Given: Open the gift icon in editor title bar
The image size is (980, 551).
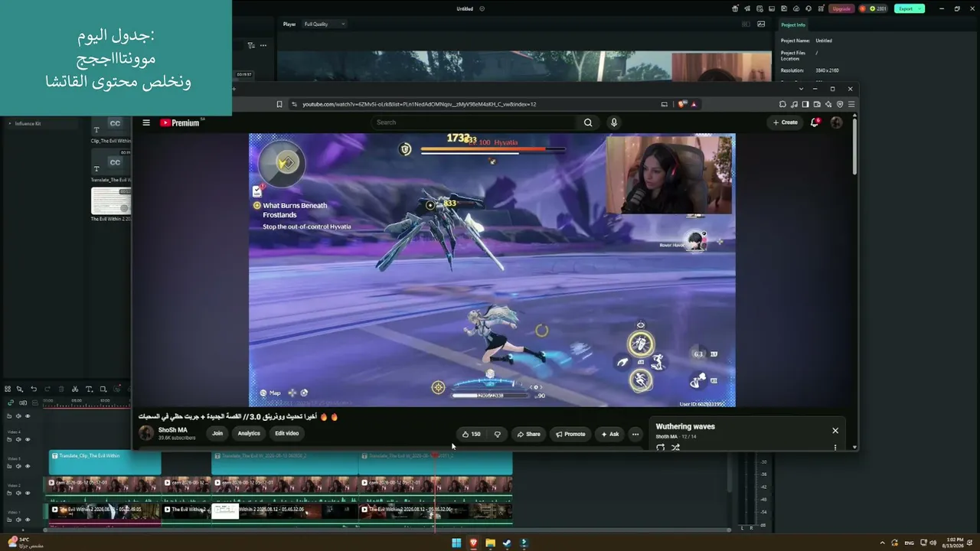Looking at the screenshot, I should coord(735,8).
